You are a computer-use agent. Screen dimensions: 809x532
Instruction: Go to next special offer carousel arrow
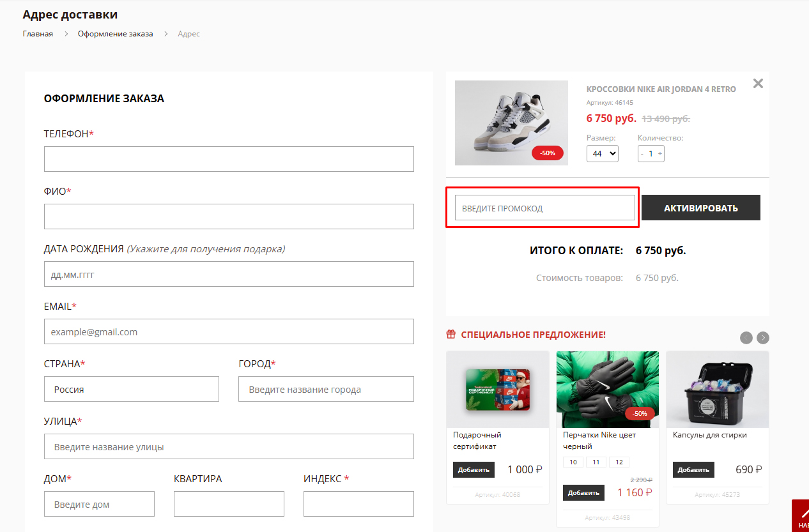point(763,338)
